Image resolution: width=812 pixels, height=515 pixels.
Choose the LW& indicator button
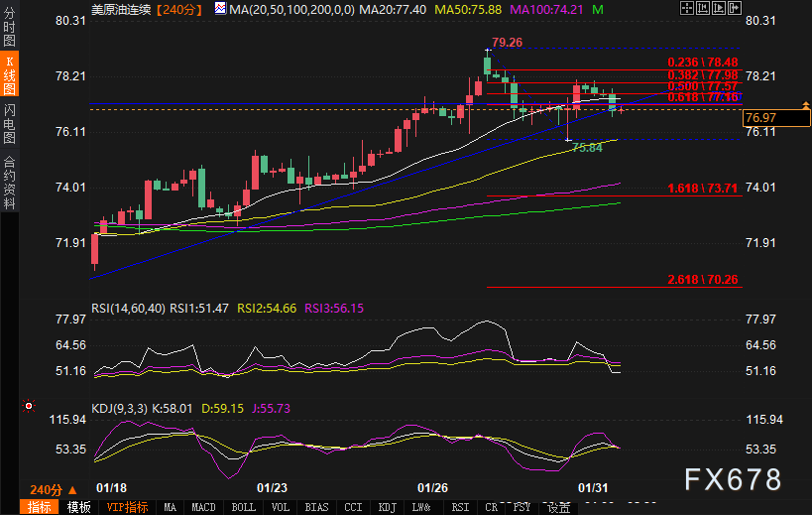(421, 507)
